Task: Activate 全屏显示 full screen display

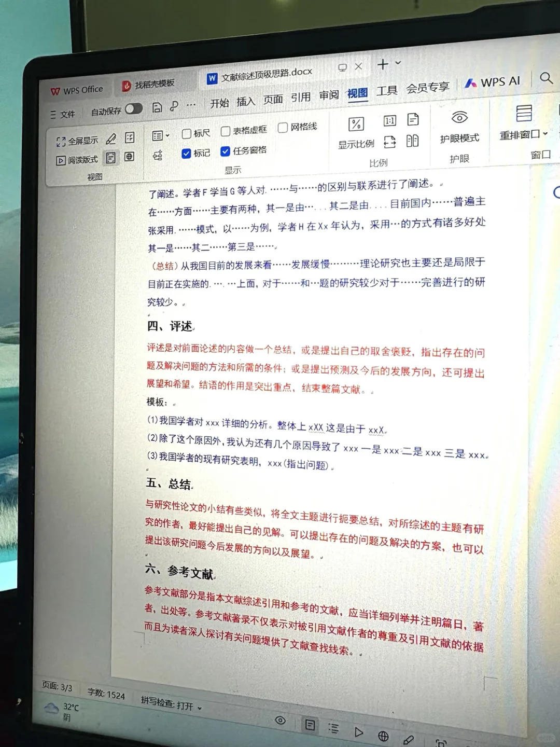Action: 78,139
